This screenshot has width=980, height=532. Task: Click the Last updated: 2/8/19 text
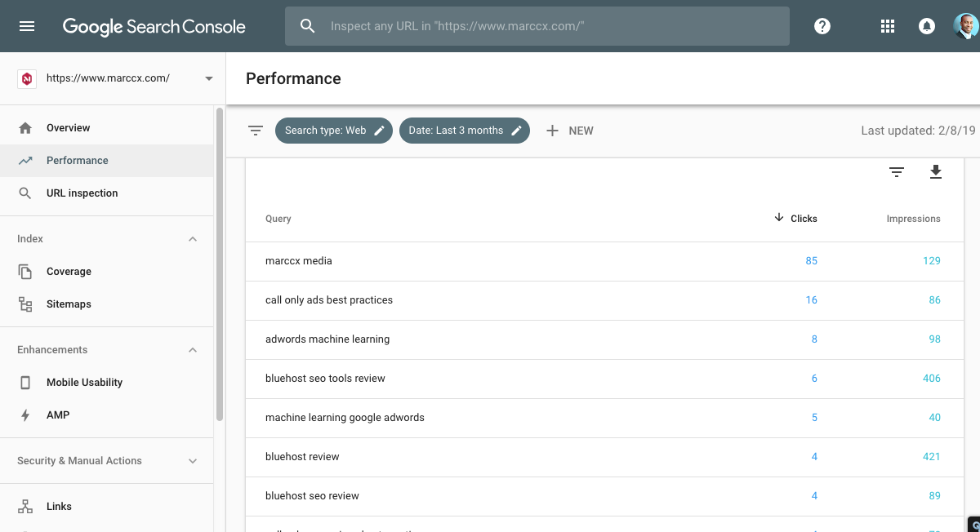(918, 131)
